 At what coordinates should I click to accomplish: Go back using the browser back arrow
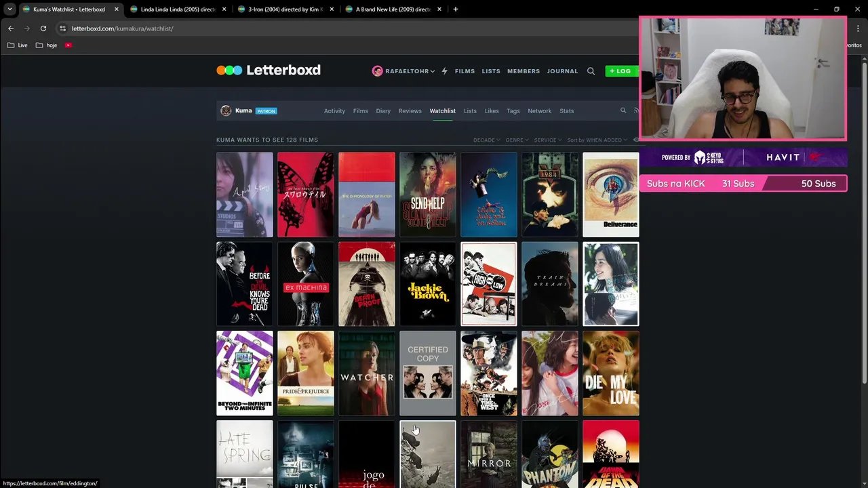[x=11, y=28]
